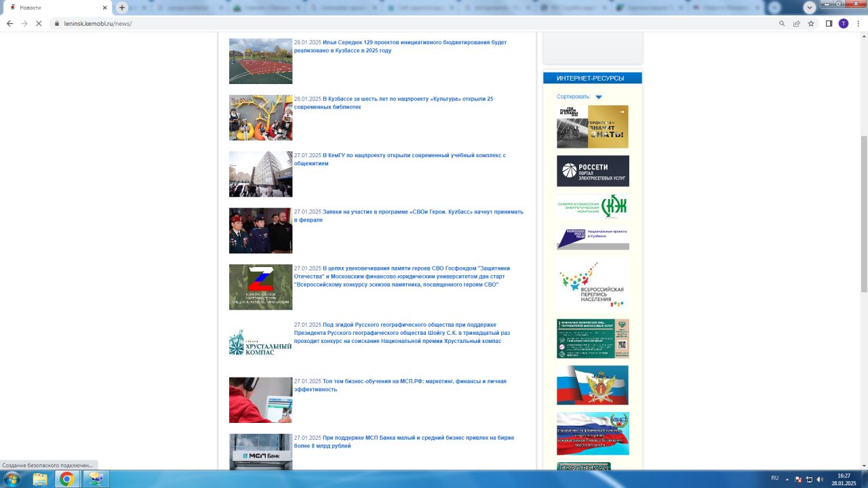
Task: Open the Северо-Кузбасская энергетическая компания banner
Action: pos(593,206)
